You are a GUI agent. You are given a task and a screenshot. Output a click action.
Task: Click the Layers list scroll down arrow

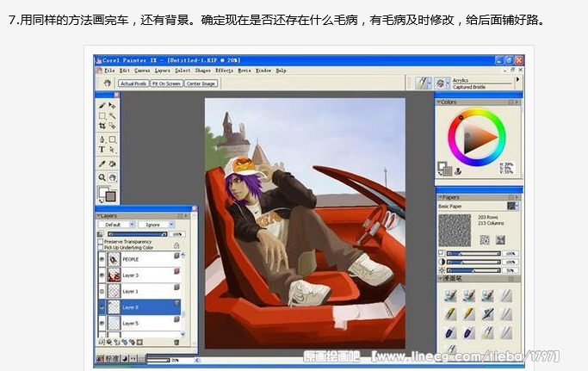[183, 333]
